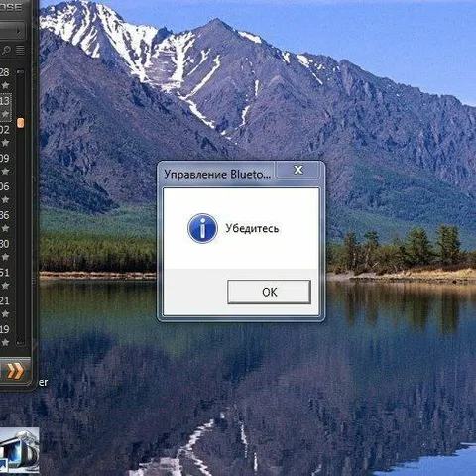476x476 pixels.
Task: Click the Управление Blueto... title bar
Action: tap(217, 174)
